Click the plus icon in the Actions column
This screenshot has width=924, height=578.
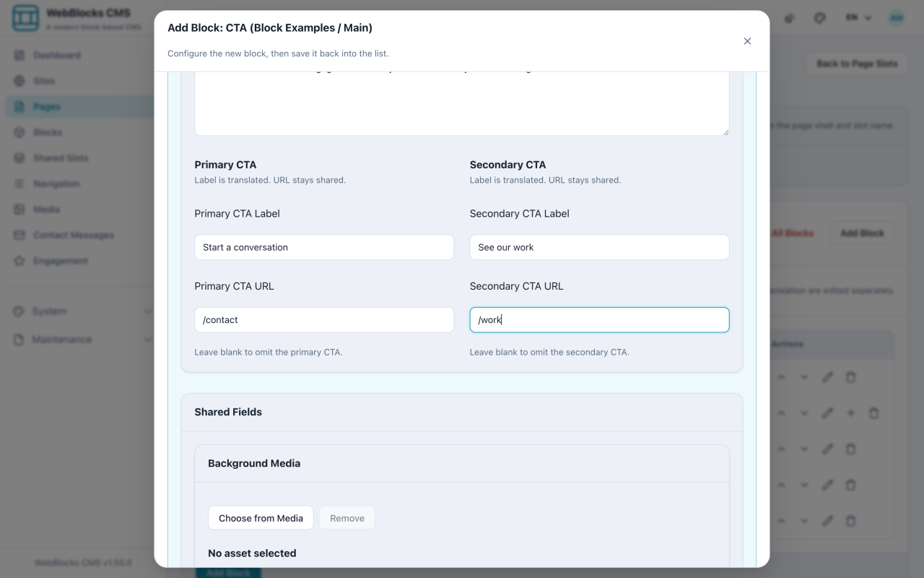pos(850,413)
